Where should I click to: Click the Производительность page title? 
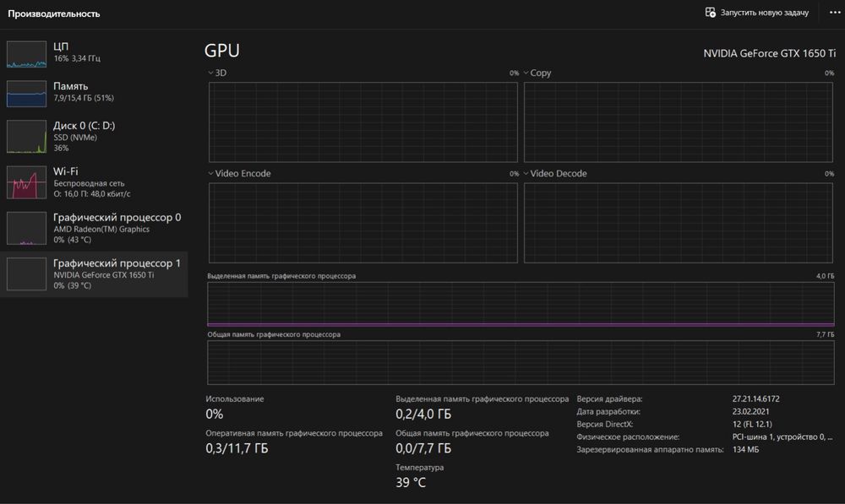(54, 14)
